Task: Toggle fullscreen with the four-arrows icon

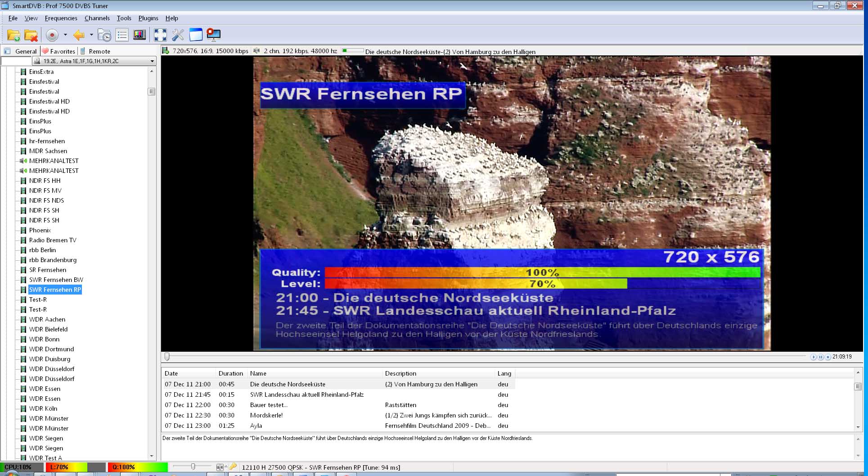Action: point(160,35)
